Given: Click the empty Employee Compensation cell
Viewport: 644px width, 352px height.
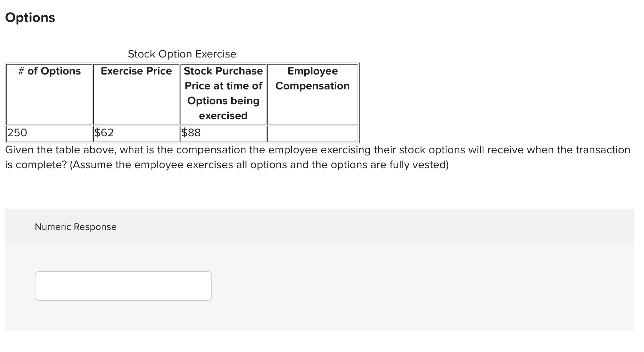Looking at the screenshot, I should click(312, 133).
